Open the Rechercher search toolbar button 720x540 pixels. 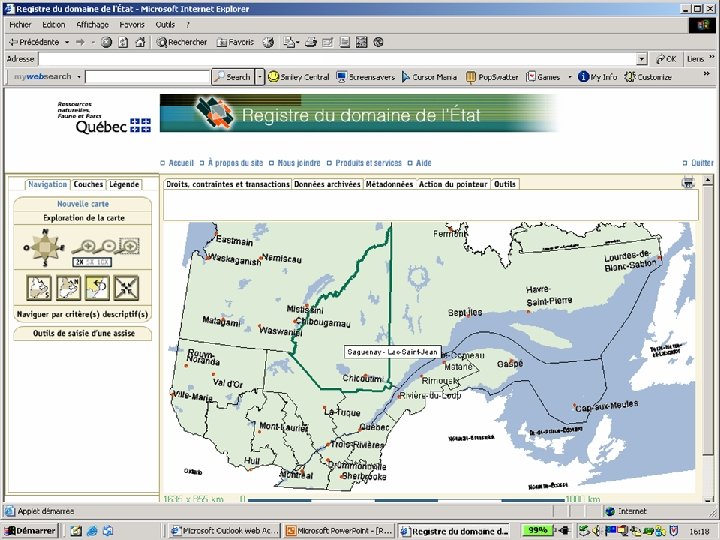click(x=182, y=42)
